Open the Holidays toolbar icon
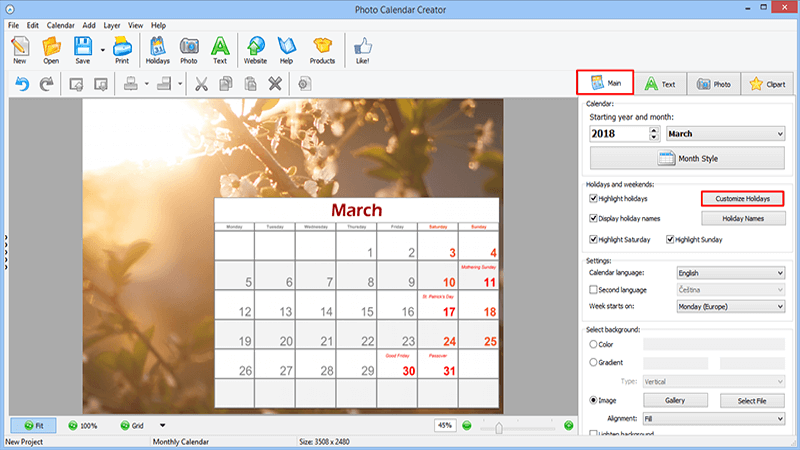The image size is (800, 450). (x=158, y=50)
